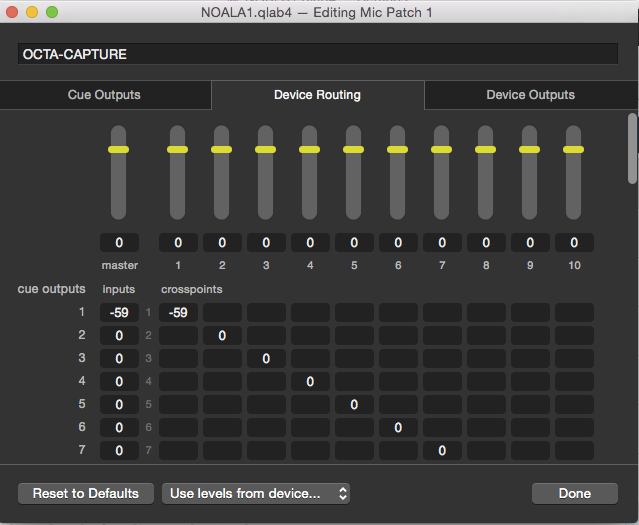Click the crosspoint for cue 2, output 2
Screen dimensions: 639x525
(222, 335)
